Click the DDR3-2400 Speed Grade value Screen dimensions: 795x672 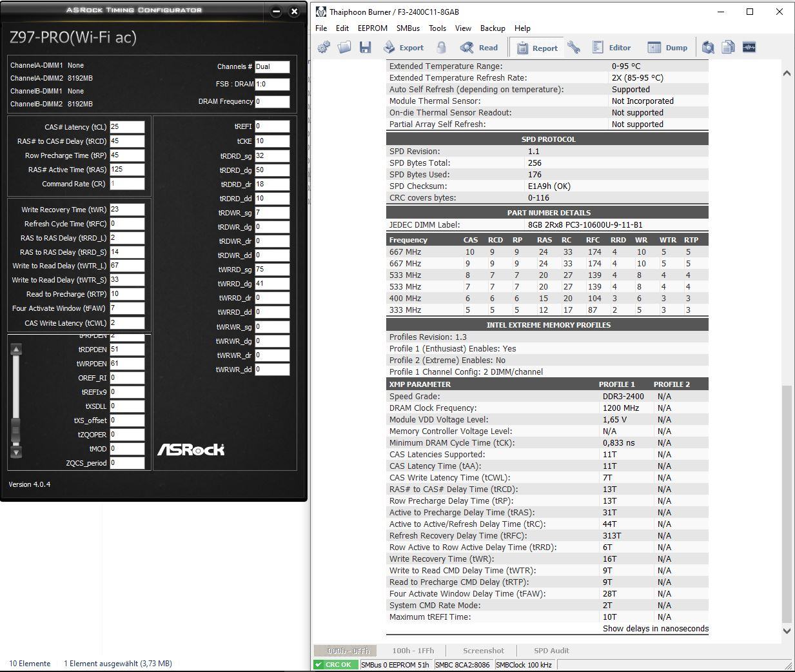(x=623, y=397)
